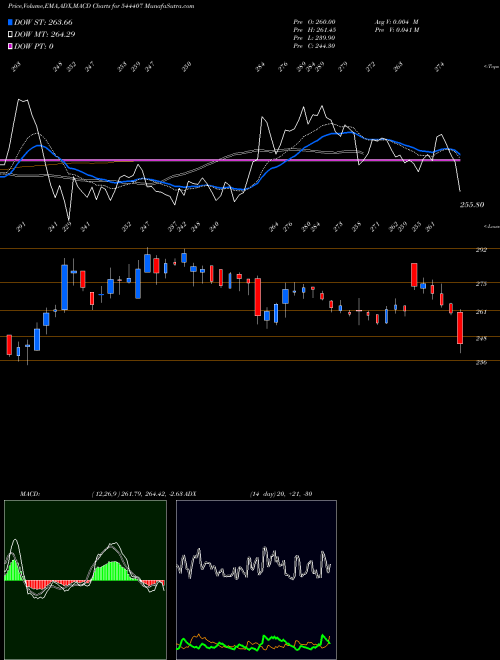Click the magenta DOW PT legend swatch
The width and height of the screenshot is (500, 660).
pyautogui.click(x=11, y=46)
